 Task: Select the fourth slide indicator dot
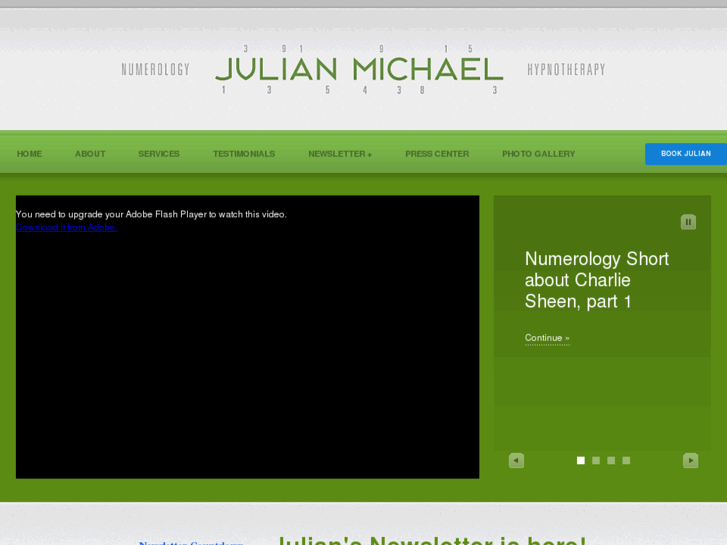pos(626,460)
